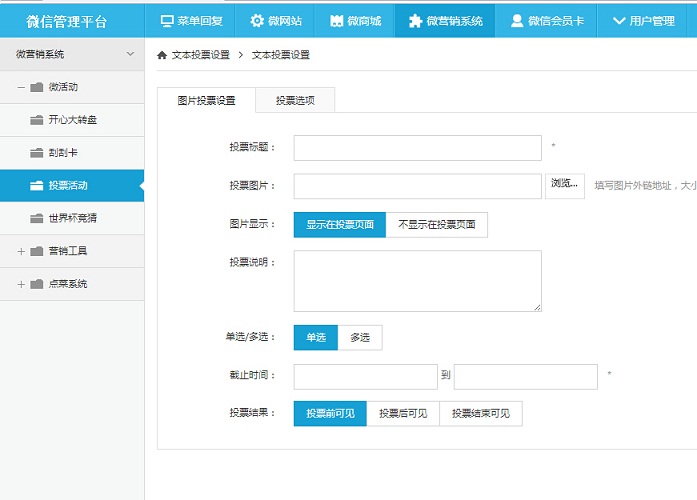697x500 pixels.
Task: Click the folder icon beside 世界杯竞猜
Action: pos(36,218)
